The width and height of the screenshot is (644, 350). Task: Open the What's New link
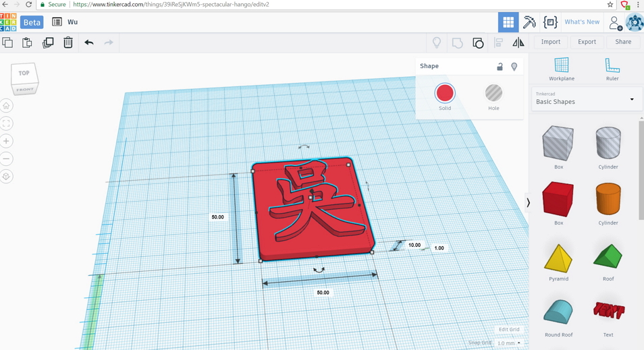tap(582, 22)
